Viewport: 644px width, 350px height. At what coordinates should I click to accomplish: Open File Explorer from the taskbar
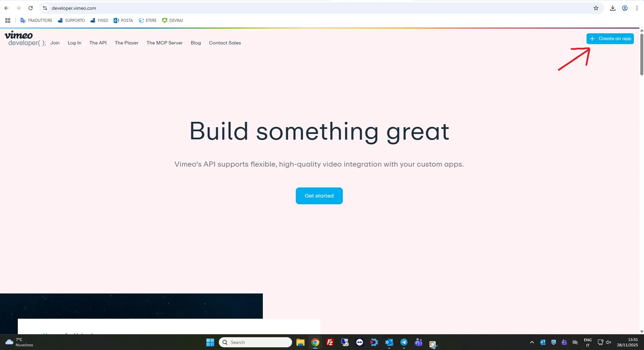[300, 342]
